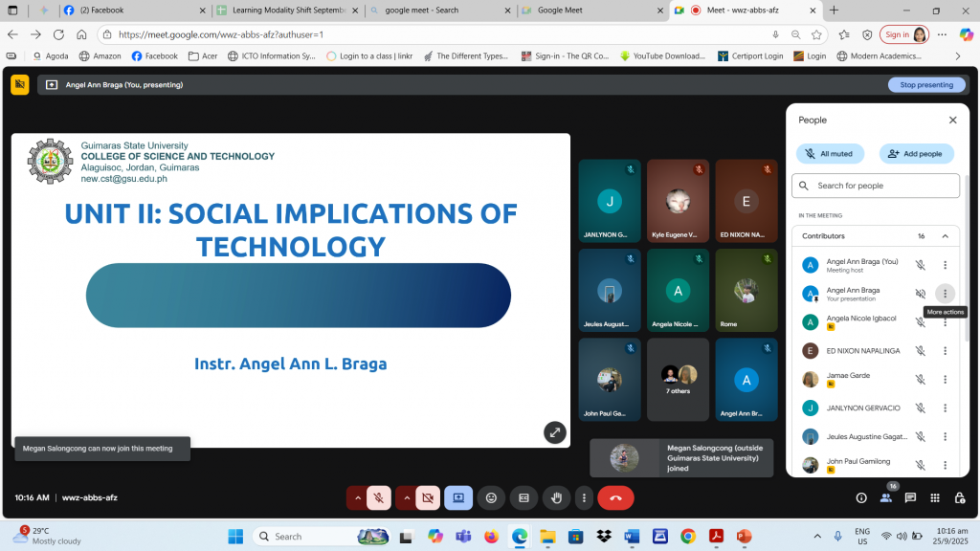980x551 pixels.
Task: Open the Host controls lock icon
Action: [960, 498]
